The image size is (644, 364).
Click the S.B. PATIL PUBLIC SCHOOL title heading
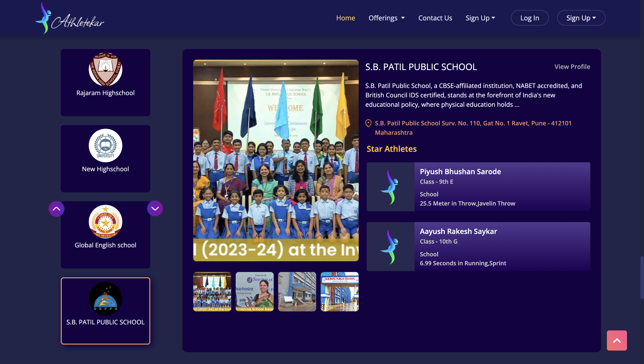click(x=421, y=67)
